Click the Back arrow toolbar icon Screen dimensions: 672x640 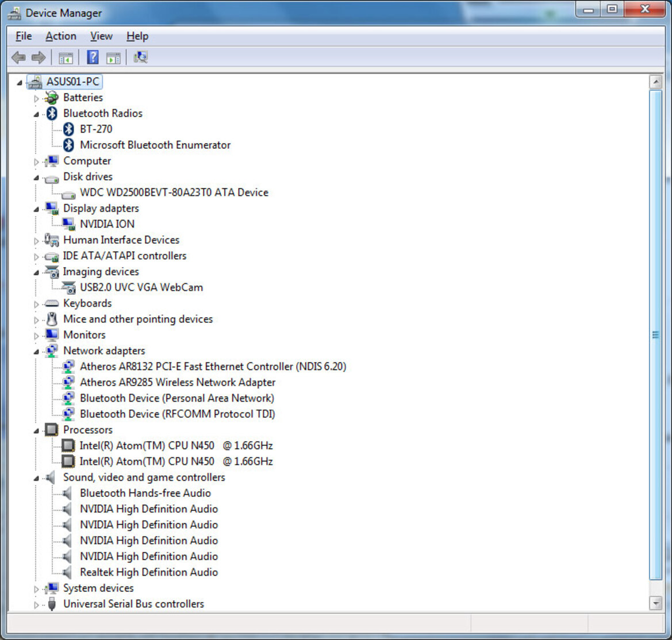(18, 57)
